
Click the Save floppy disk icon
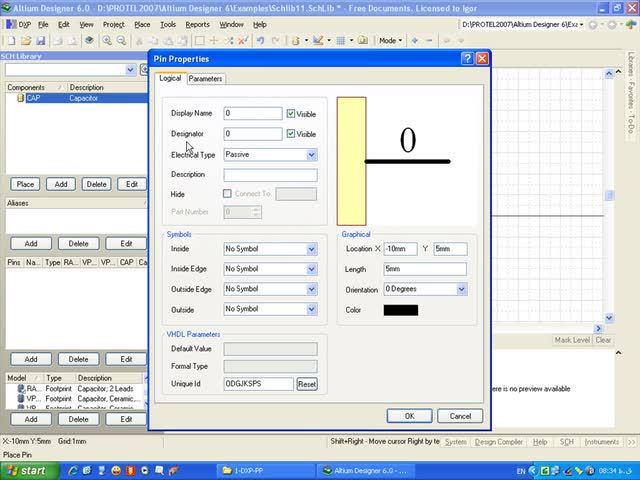coord(40,40)
